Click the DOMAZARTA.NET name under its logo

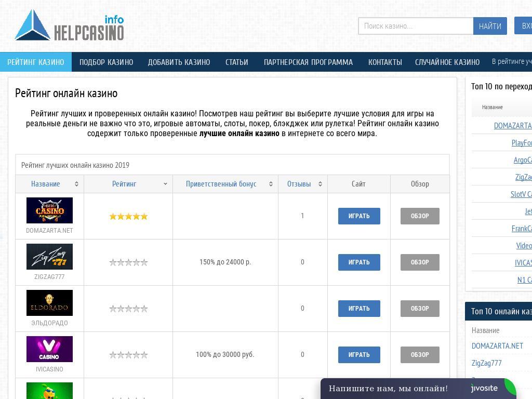tap(49, 230)
